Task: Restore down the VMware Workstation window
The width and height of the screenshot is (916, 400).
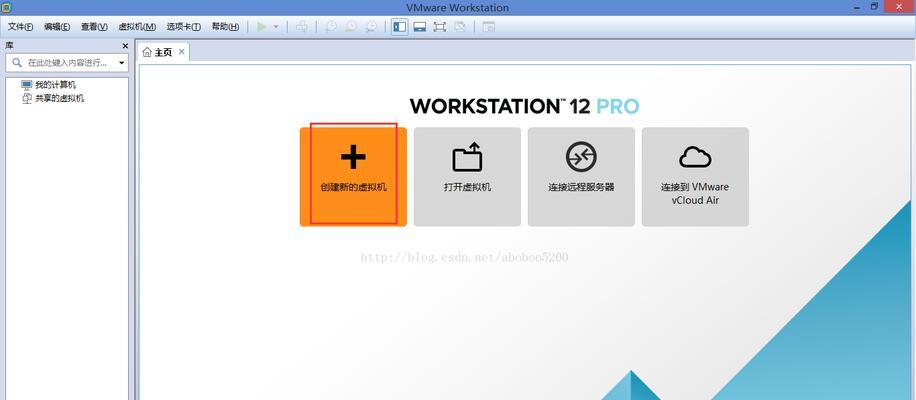Action: tap(874, 6)
